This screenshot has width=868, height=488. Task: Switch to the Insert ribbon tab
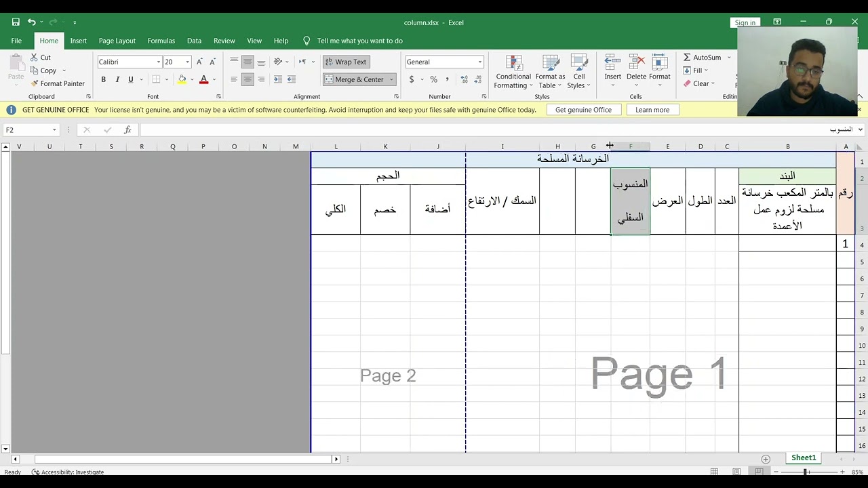click(x=78, y=41)
